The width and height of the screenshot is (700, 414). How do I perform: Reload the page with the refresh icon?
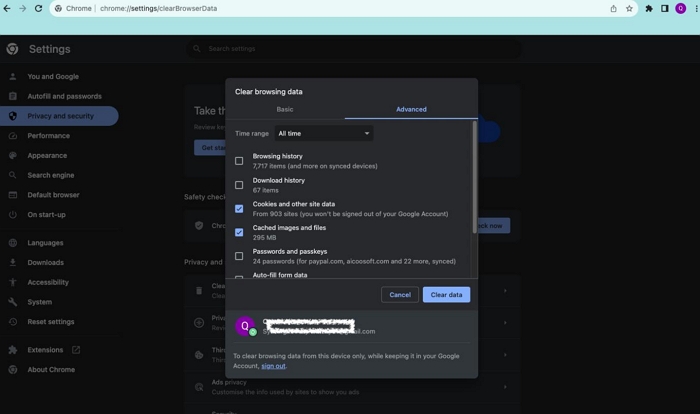pyautogui.click(x=38, y=8)
